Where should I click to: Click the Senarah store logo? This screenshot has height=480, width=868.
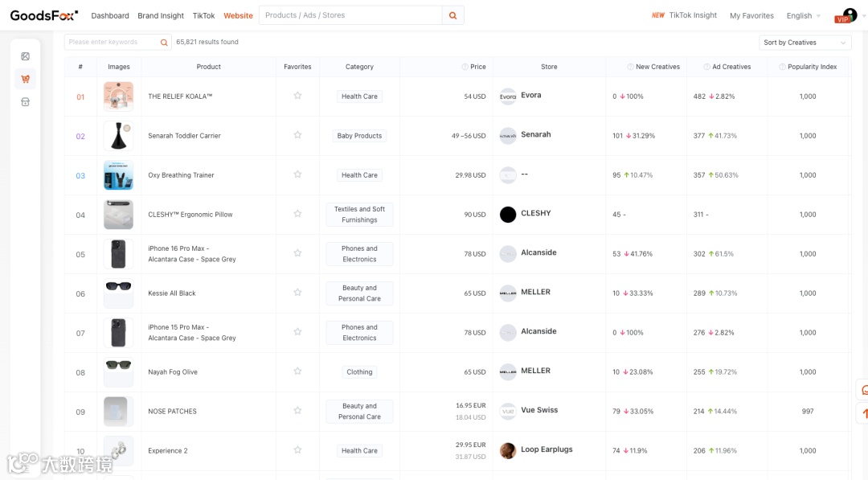(x=508, y=136)
